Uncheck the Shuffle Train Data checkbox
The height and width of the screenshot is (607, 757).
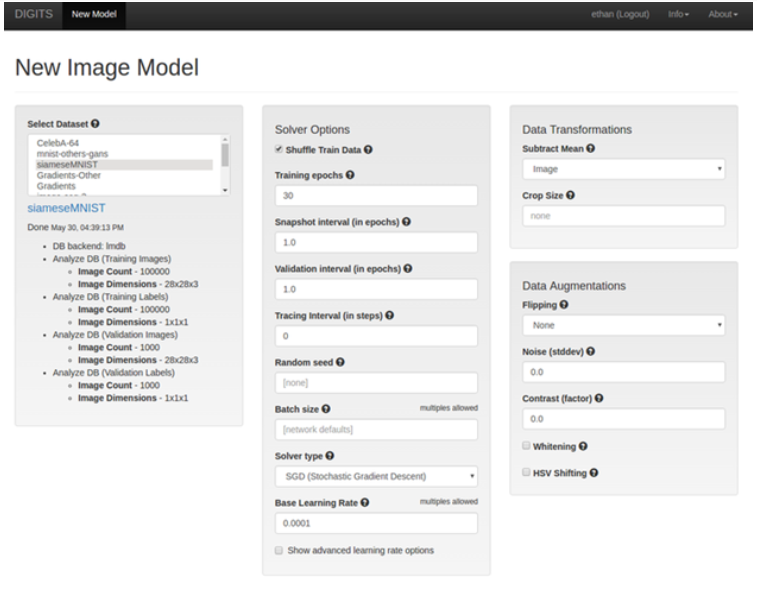point(279,150)
